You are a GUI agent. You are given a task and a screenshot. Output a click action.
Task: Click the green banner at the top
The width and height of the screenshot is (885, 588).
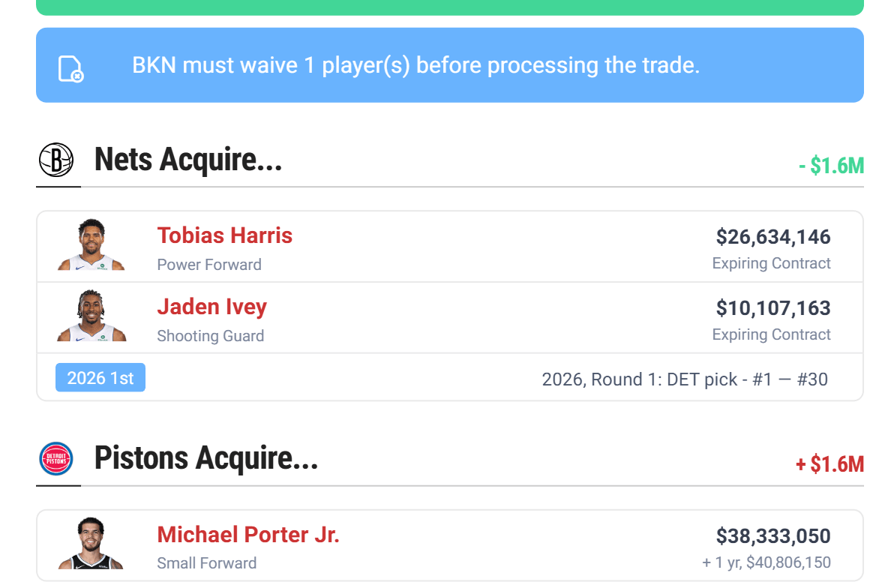[x=450, y=7]
